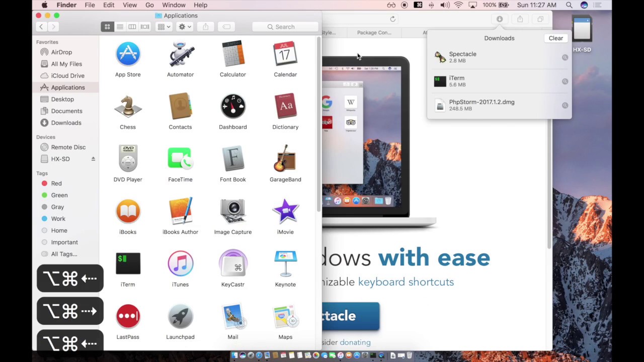Click the blue Spectacle download button

click(x=351, y=316)
